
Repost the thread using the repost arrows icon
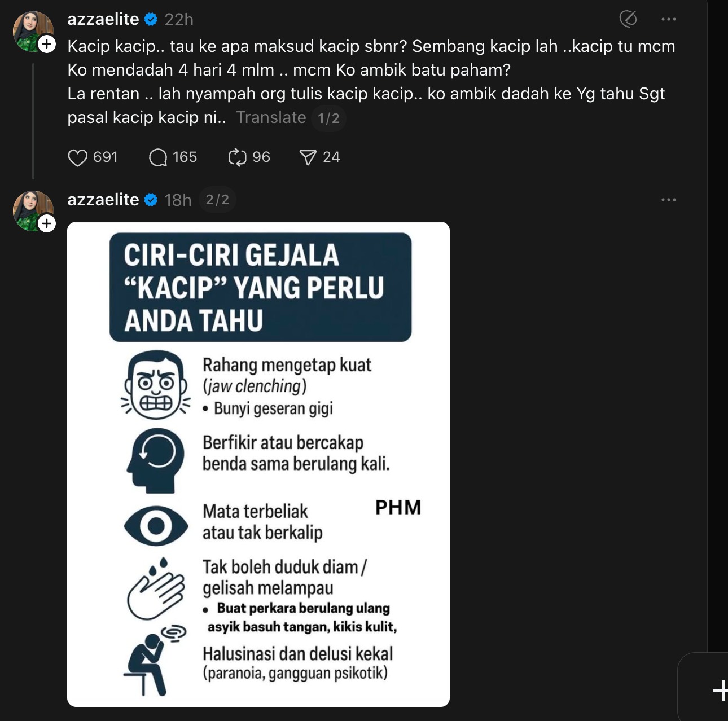[x=237, y=157]
